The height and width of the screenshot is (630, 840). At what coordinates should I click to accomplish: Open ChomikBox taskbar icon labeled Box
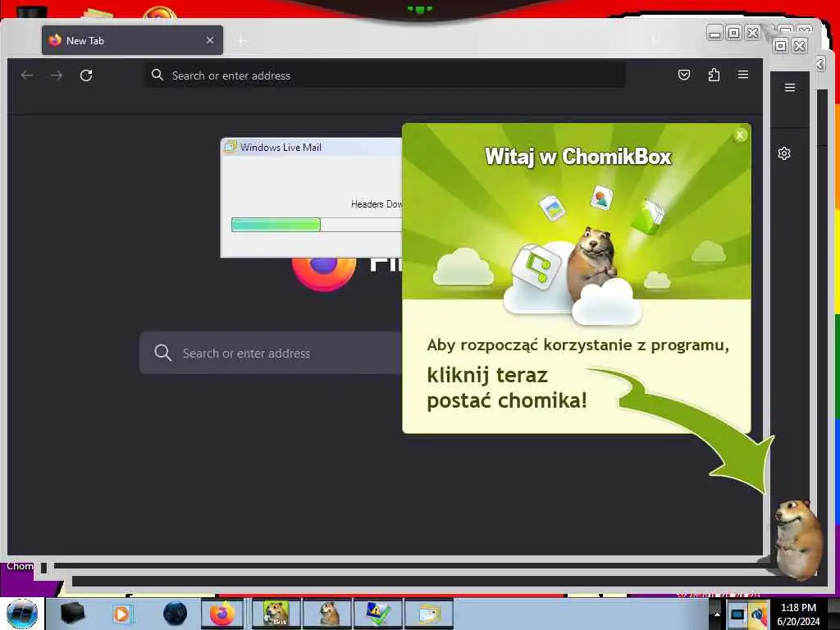(x=276, y=614)
